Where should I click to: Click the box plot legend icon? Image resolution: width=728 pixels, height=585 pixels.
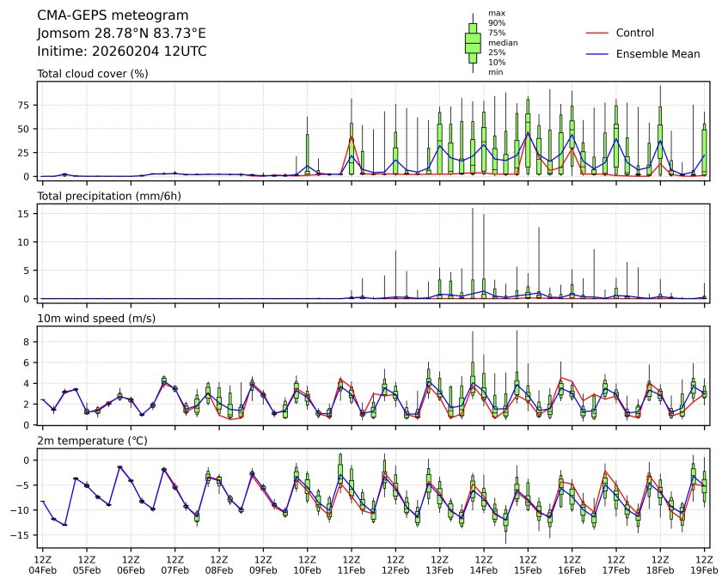pyautogui.click(x=473, y=42)
